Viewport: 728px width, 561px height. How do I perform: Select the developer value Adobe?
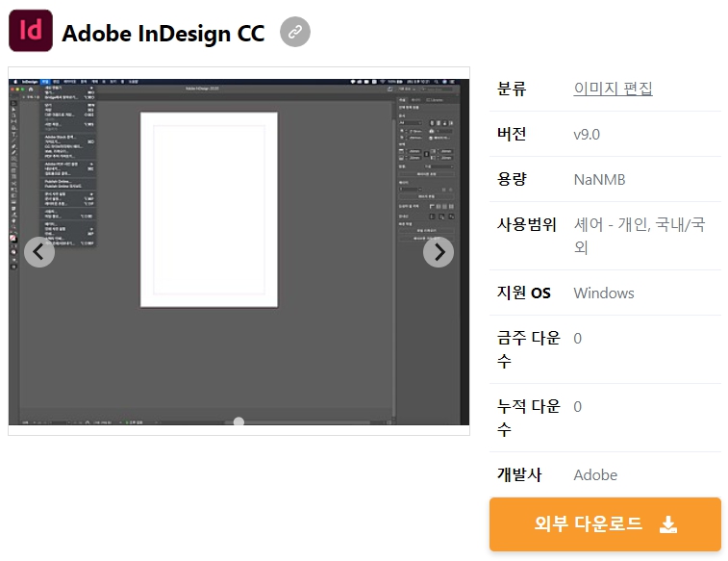595,475
